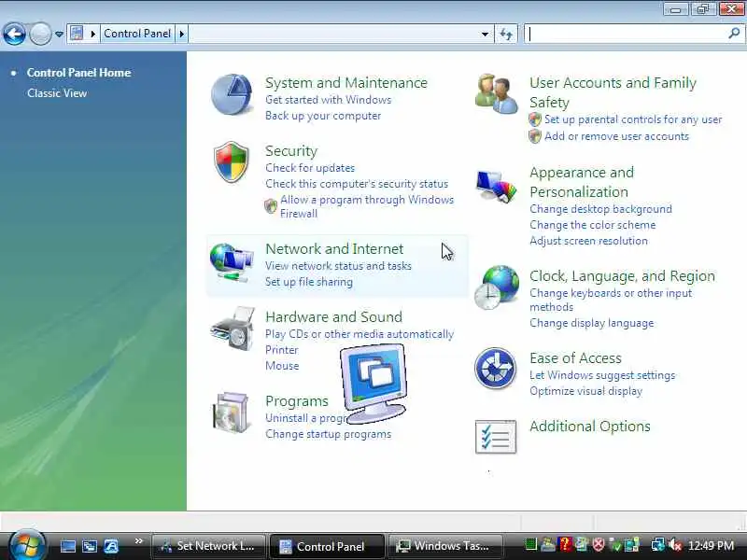This screenshot has width=747, height=560.
Task: Click the User Accounts people icon
Action: (x=496, y=94)
